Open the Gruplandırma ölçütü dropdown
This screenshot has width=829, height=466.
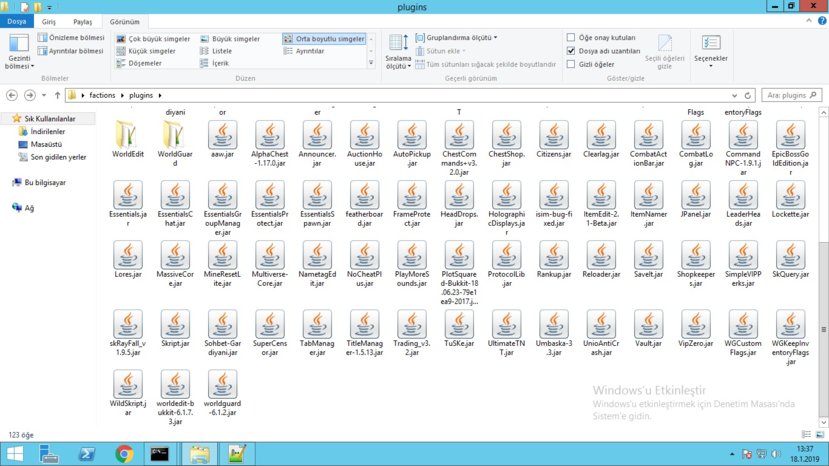pyautogui.click(x=456, y=38)
